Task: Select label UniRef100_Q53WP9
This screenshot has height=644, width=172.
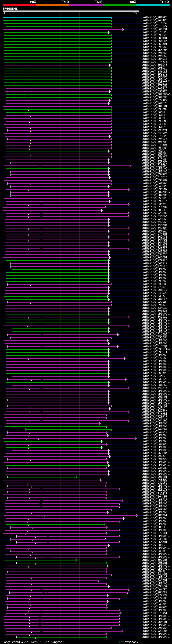Action: tap(154, 198)
